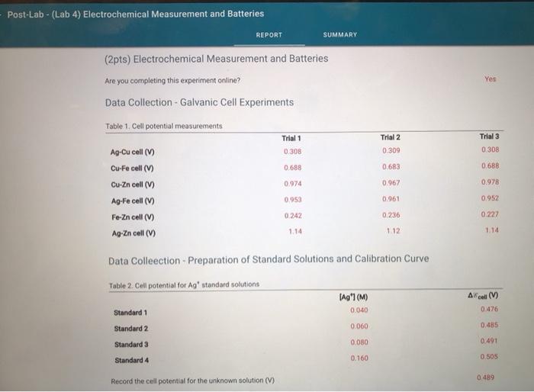Viewport: 534px width, 392px height.
Task: Click 'Are you completing this experiment online?'
Action: 172,80
